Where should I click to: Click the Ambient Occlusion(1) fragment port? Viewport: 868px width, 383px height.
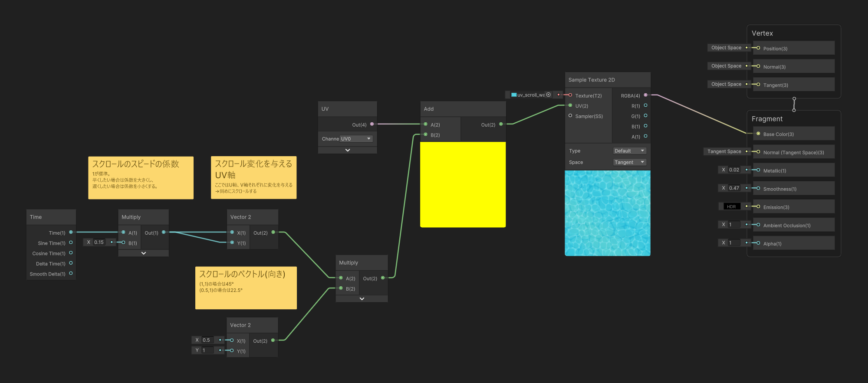[758, 225]
